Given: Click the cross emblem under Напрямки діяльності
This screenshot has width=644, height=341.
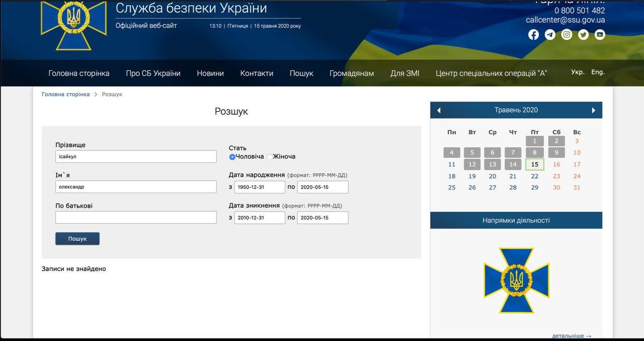Looking at the screenshot, I should point(516,280).
